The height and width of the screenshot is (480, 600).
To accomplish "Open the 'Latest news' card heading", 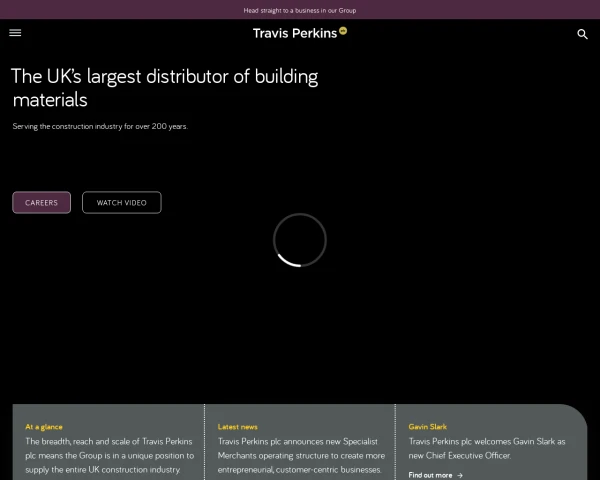I will coord(237,427).
